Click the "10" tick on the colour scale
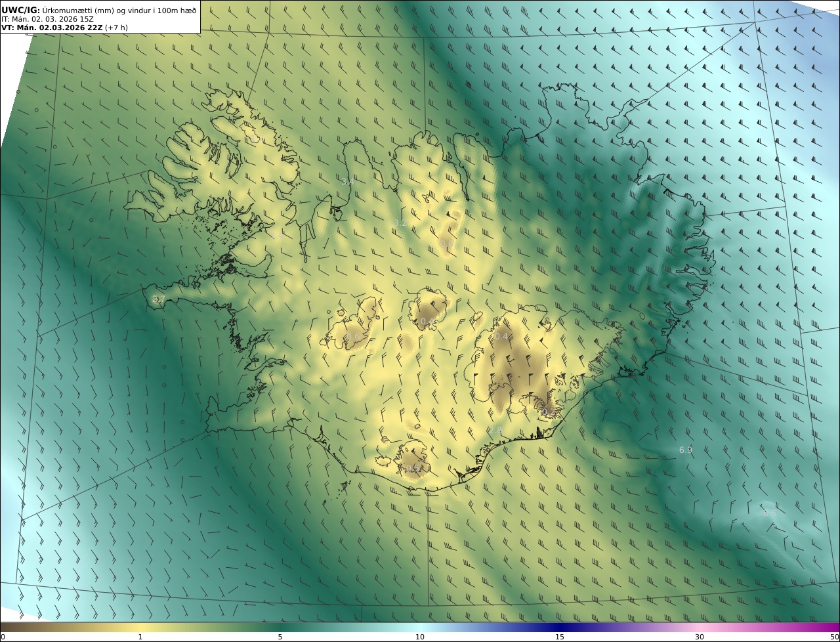The height and width of the screenshot is (642, 840). (x=420, y=637)
